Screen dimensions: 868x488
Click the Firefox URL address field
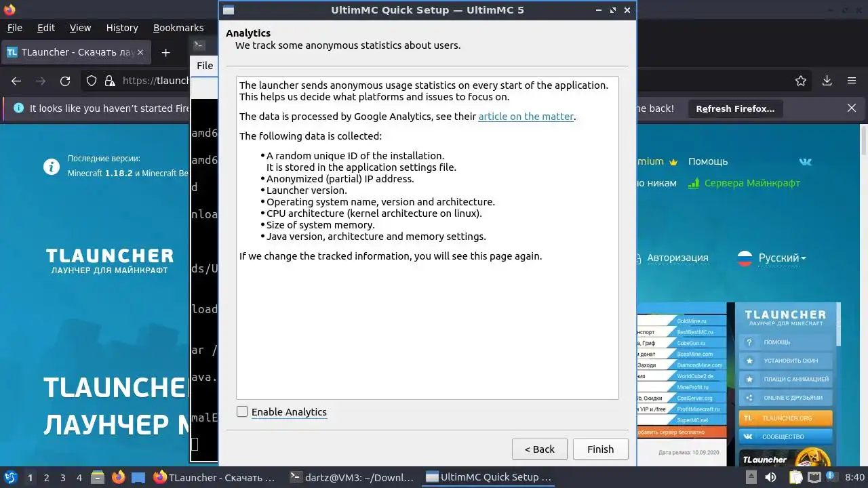156,81
